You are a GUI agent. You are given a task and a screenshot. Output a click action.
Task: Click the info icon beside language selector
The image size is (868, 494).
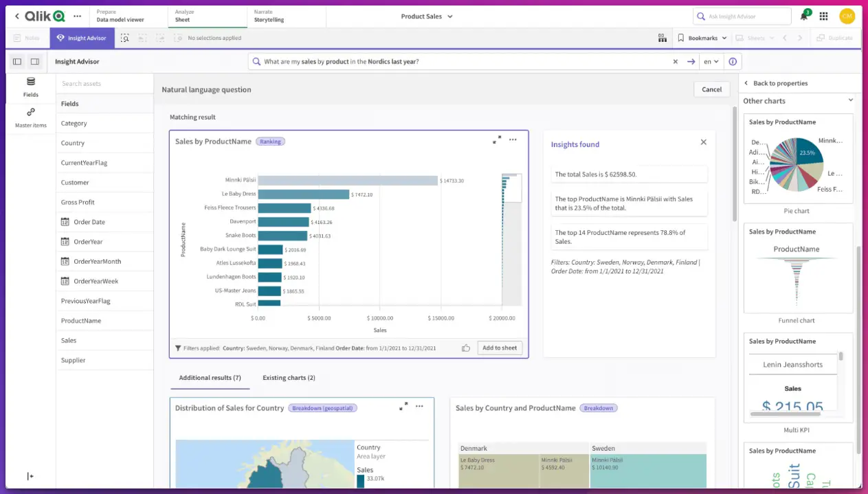click(731, 61)
